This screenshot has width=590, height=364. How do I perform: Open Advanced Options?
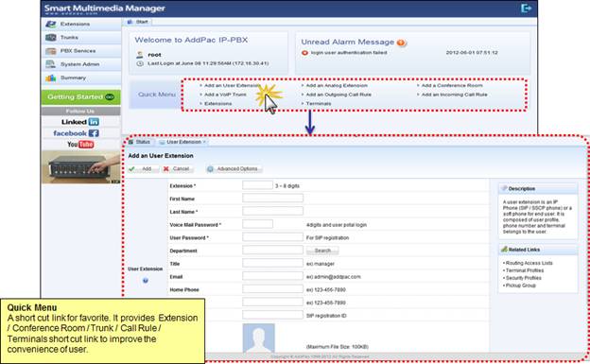pyautogui.click(x=234, y=169)
